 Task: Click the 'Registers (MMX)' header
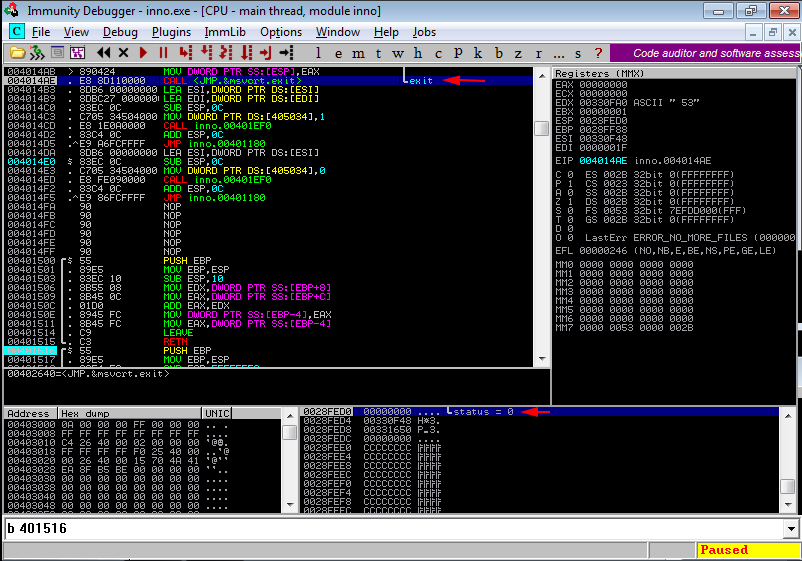pyautogui.click(x=674, y=73)
